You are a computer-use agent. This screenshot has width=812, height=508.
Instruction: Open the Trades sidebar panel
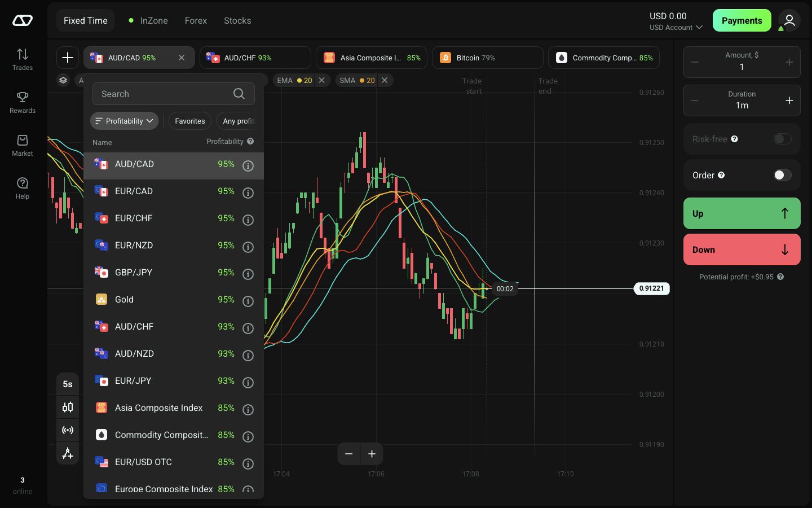click(23, 59)
